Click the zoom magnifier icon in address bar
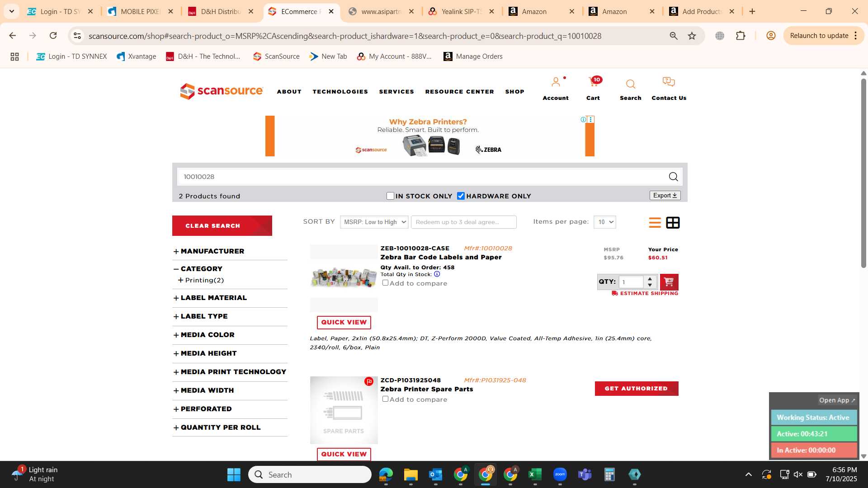 674,36
